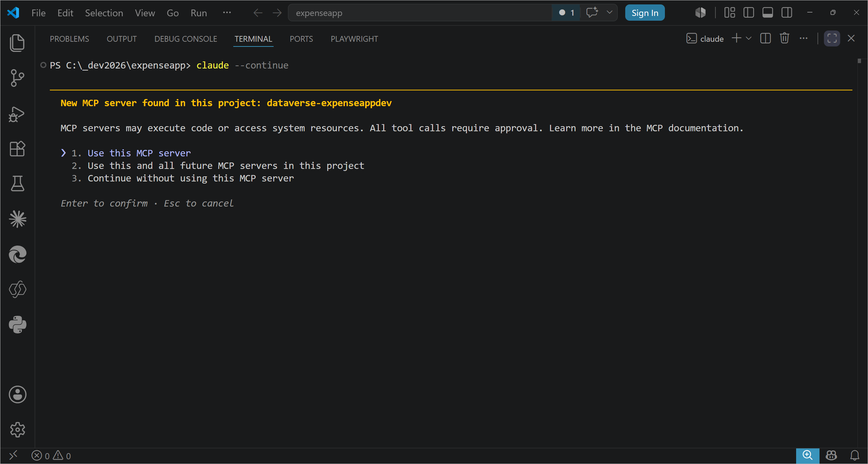Open the chat dropdown chevron

pyautogui.click(x=609, y=13)
